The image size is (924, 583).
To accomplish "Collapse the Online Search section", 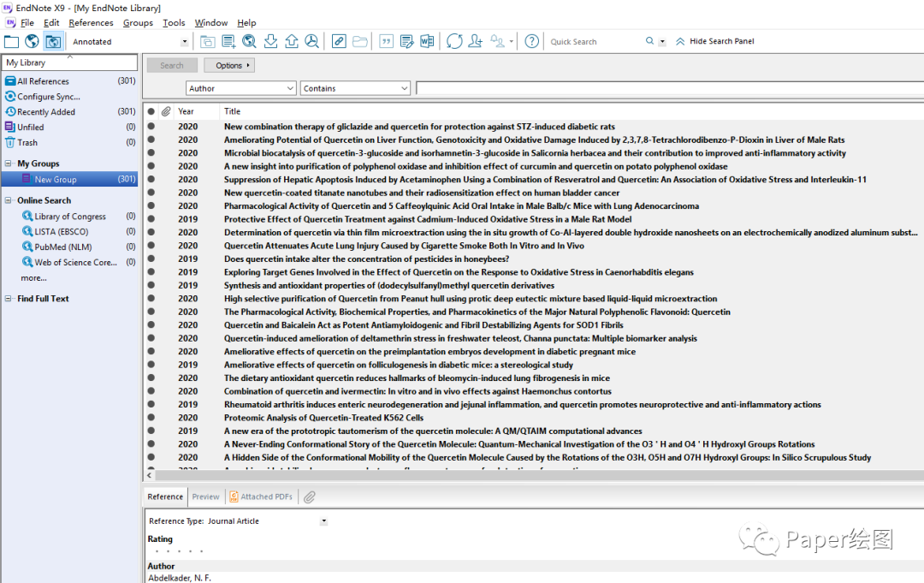I will 9,200.
